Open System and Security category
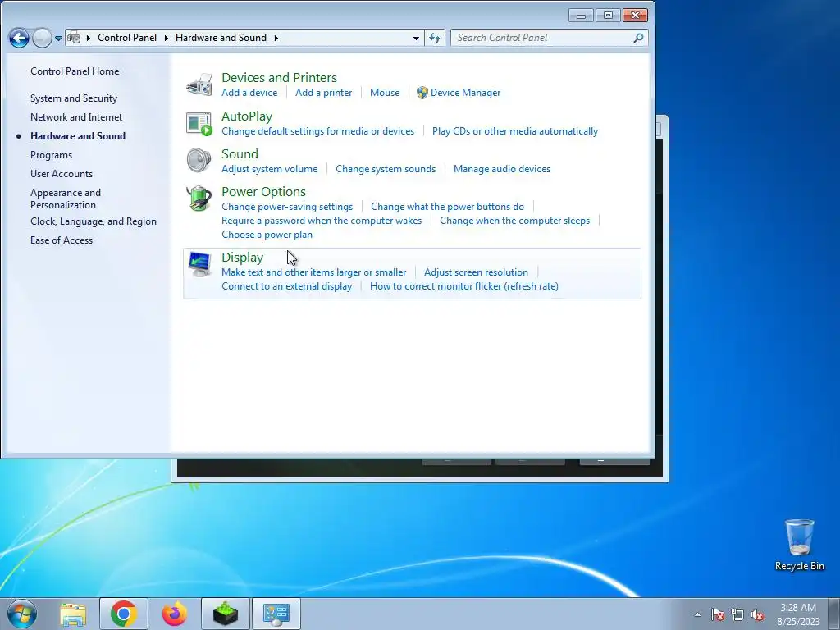This screenshot has height=630, width=840. pos(73,98)
